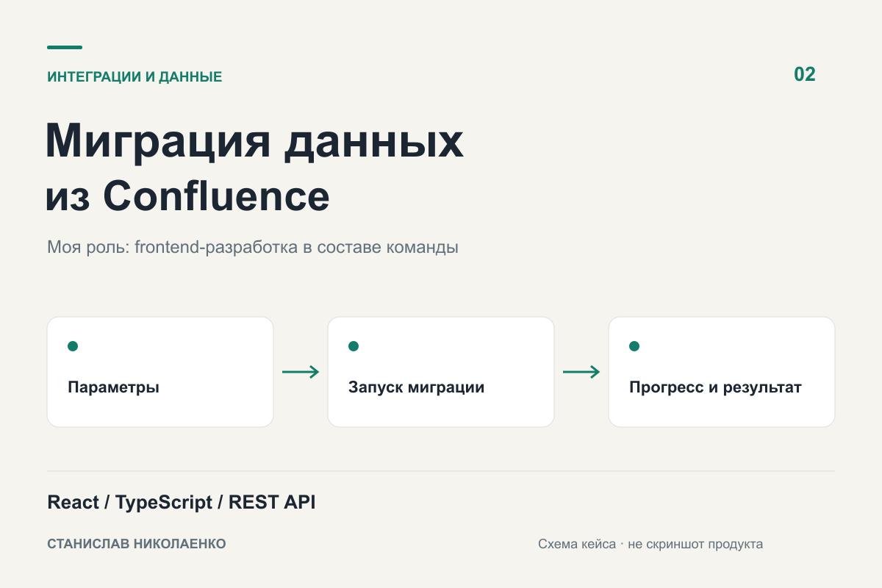Click the green dot above 'Прогресс и результат'
Screen dimensions: 882x588
(634, 346)
